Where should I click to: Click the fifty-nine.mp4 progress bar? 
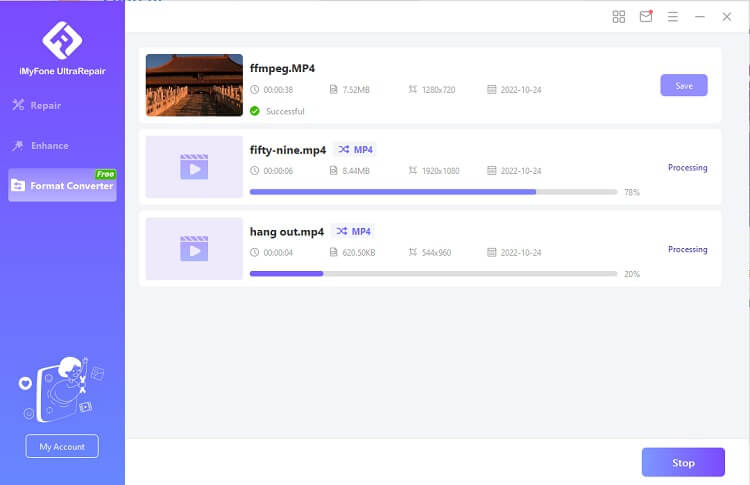(x=433, y=192)
